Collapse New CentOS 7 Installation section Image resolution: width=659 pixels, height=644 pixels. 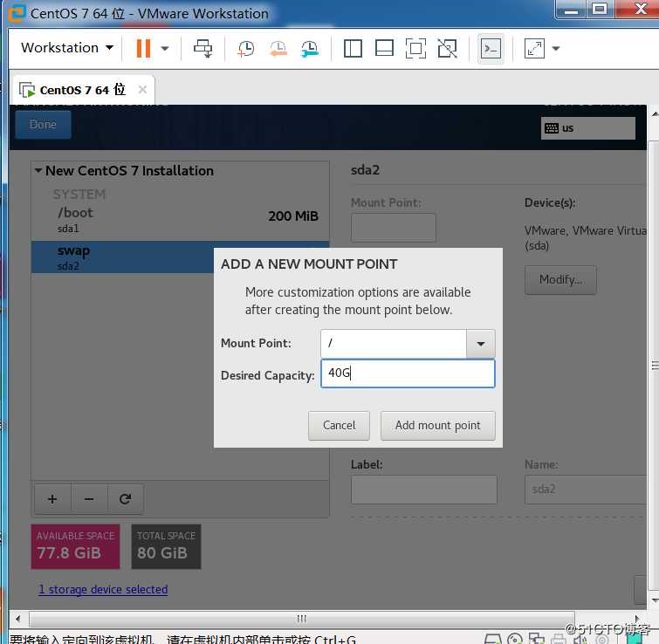click(x=38, y=170)
